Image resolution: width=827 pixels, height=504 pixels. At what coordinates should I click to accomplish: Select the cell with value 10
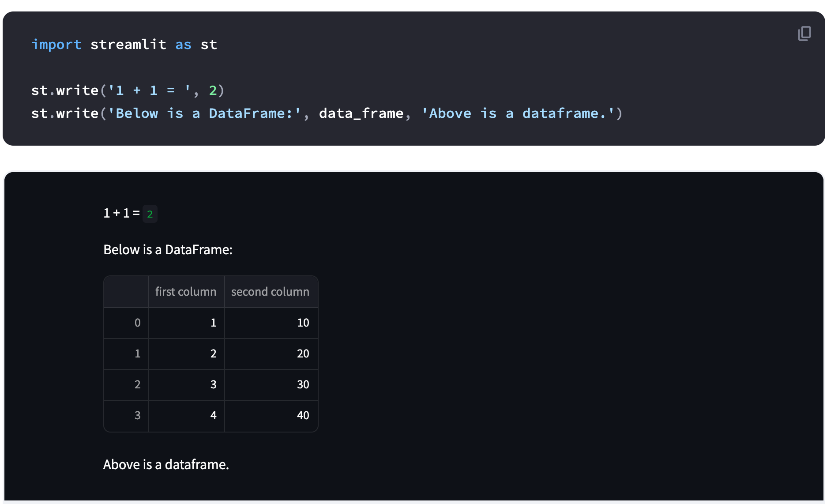(x=271, y=323)
